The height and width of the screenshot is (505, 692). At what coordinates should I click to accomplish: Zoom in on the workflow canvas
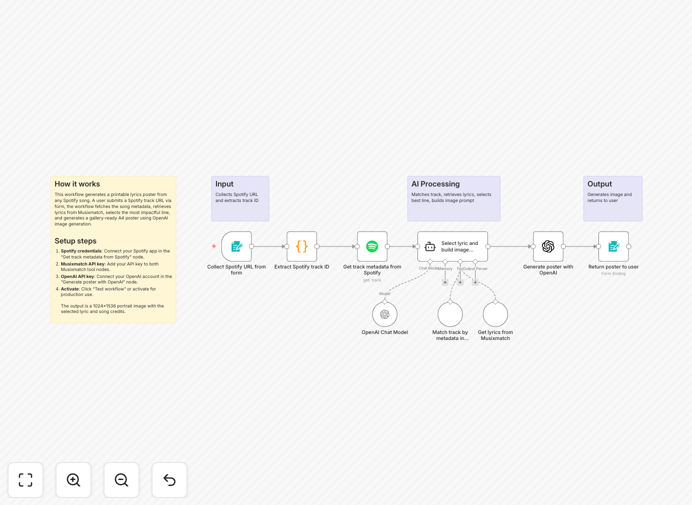coord(73,480)
